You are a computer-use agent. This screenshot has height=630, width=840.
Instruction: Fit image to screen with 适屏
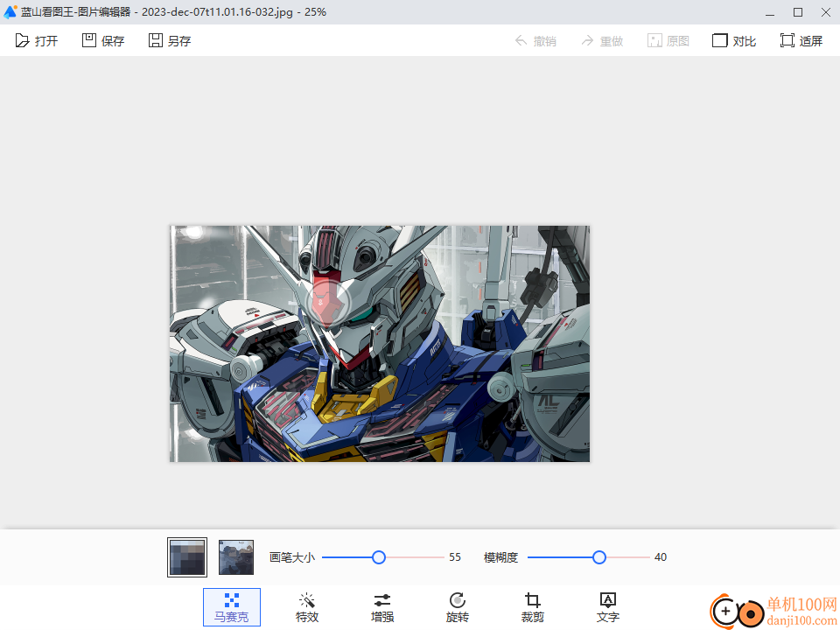tap(801, 41)
